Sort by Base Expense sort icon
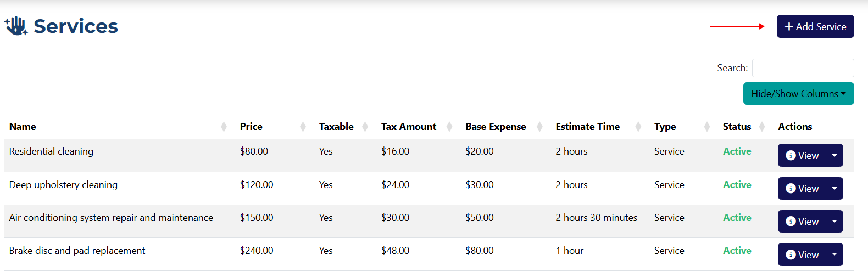 tap(539, 127)
